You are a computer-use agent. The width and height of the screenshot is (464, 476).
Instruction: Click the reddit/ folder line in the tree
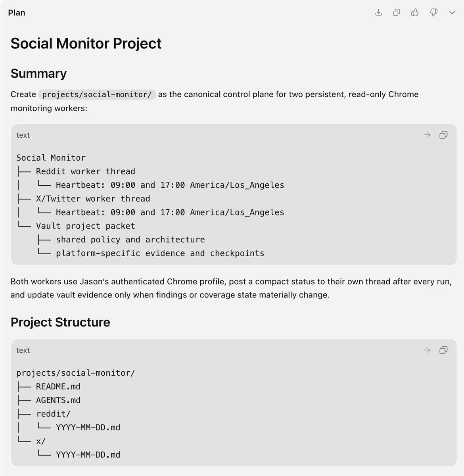(53, 414)
